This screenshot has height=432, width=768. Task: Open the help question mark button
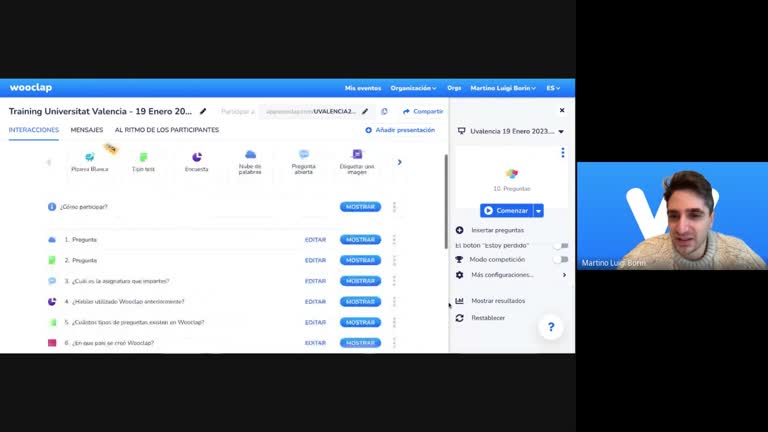[551, 327]
